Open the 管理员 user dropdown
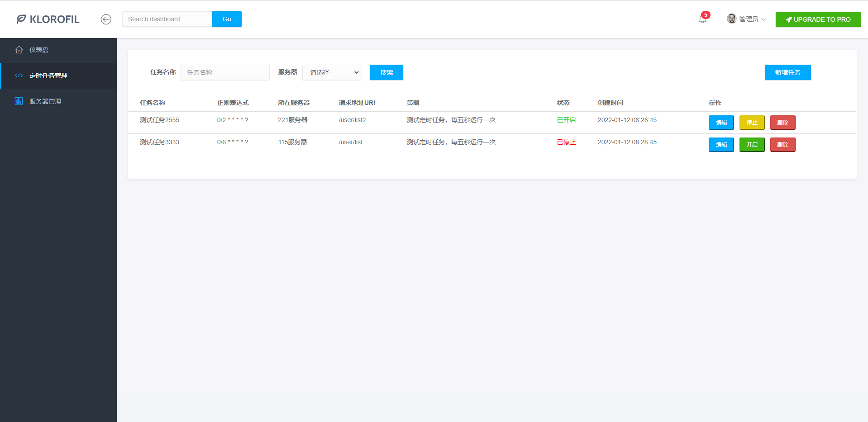The height and width of the screenshot is (422, 868). pyautogui.click(x=747, y=19)
